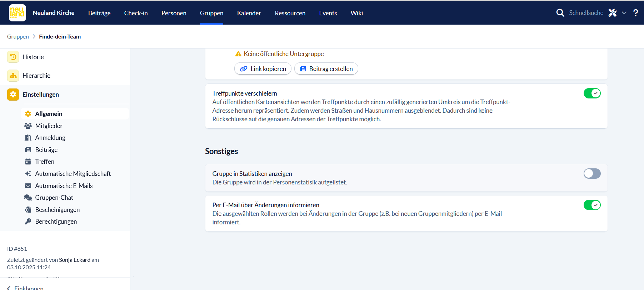644x290 pixels.
Task: Enable Gruppe in Statistiken anzeigen toggle
Action: pos(592,174)
